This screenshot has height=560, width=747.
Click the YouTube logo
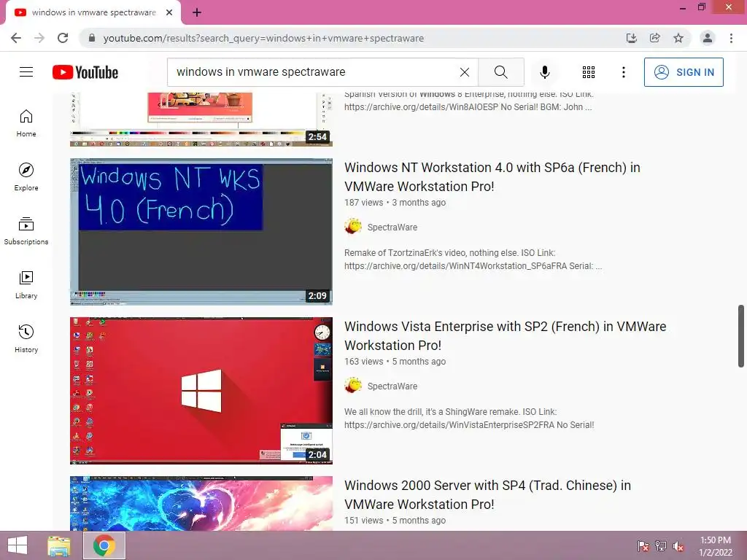(85, 72)
